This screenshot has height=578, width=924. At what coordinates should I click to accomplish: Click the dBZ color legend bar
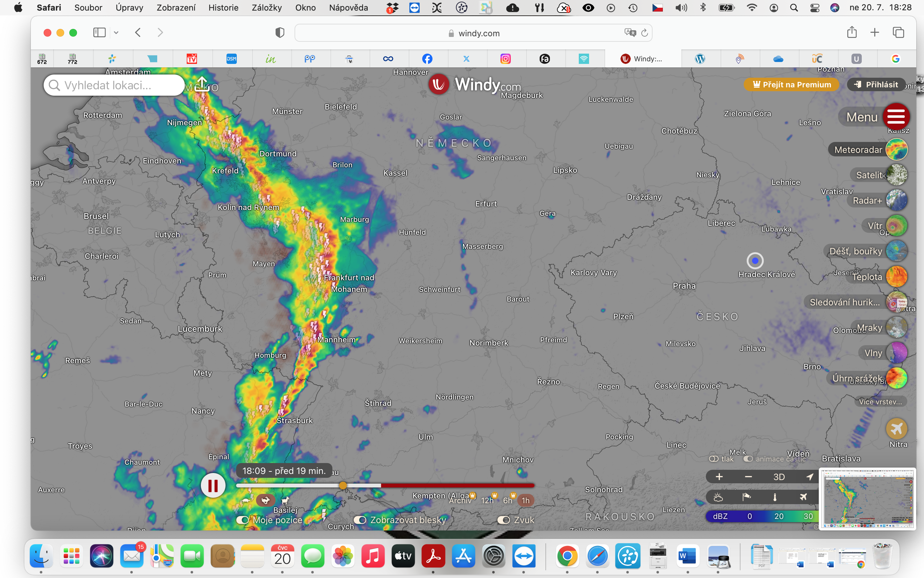(x=762, y=516)
